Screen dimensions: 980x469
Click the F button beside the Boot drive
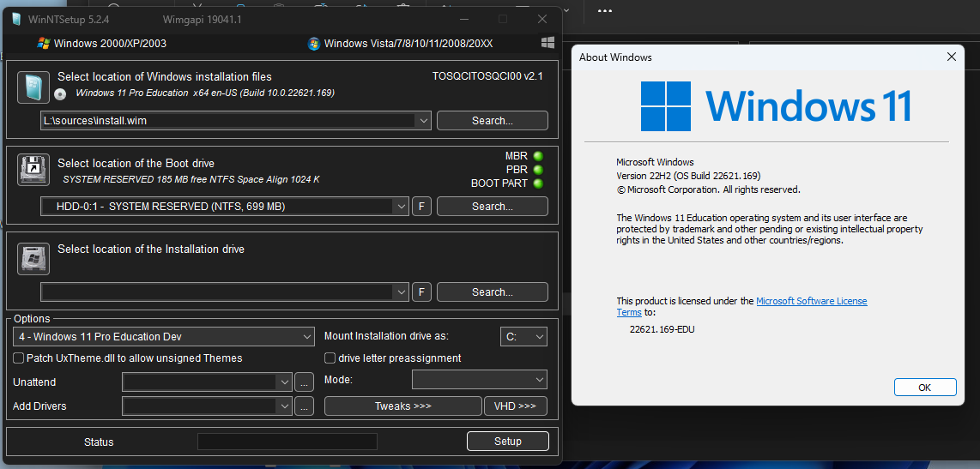point(422,206)
